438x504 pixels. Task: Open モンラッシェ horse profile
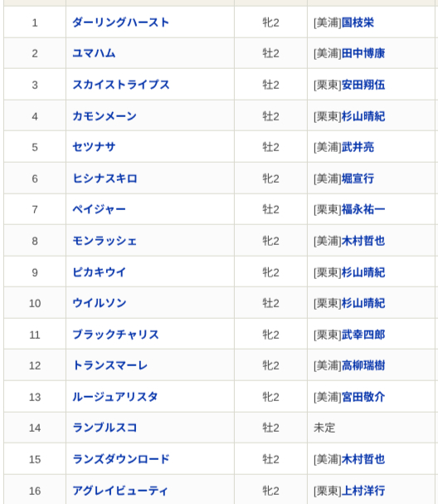[105, 241]
